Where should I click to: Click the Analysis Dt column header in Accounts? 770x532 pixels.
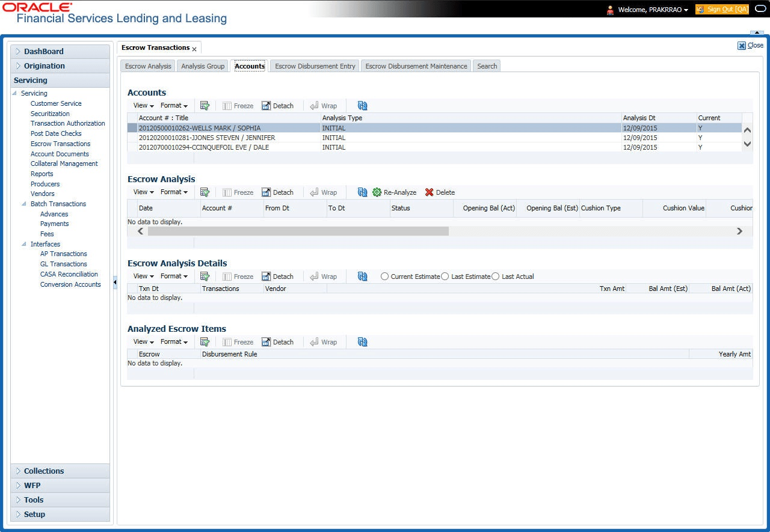[659, 118]
